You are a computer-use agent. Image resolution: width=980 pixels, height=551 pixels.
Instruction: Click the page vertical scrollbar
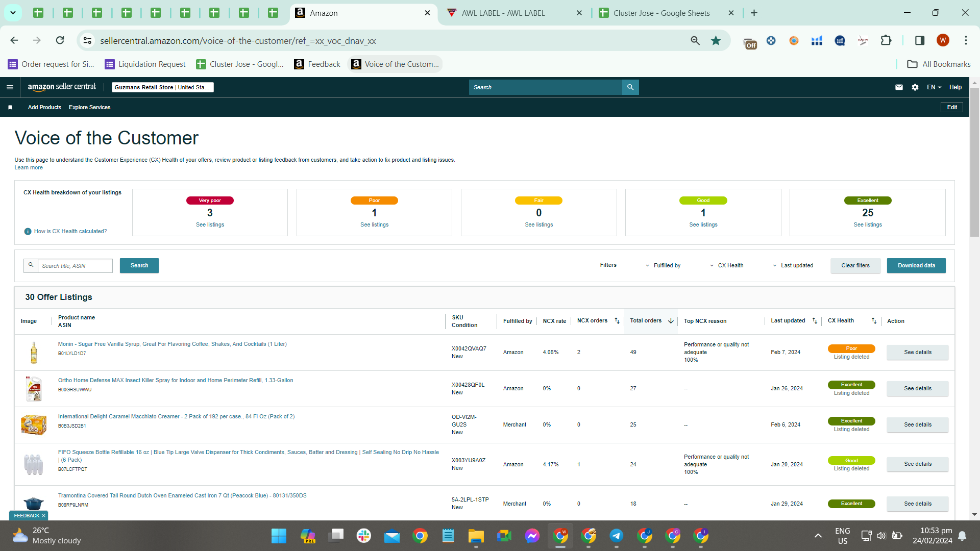(x=974, y=162)
